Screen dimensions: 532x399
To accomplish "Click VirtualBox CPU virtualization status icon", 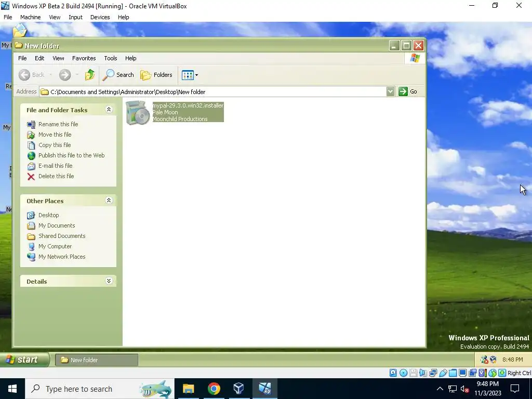I will (x=482, y=373).
